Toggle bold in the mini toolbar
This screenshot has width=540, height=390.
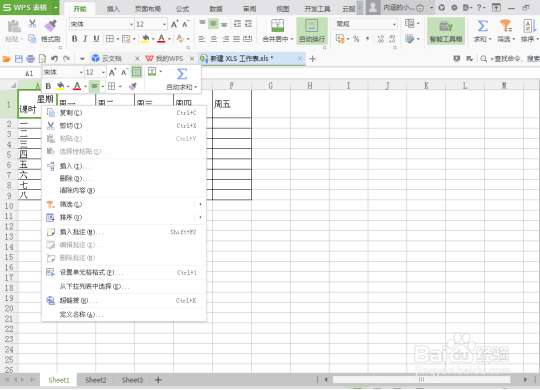pos(48,86)
